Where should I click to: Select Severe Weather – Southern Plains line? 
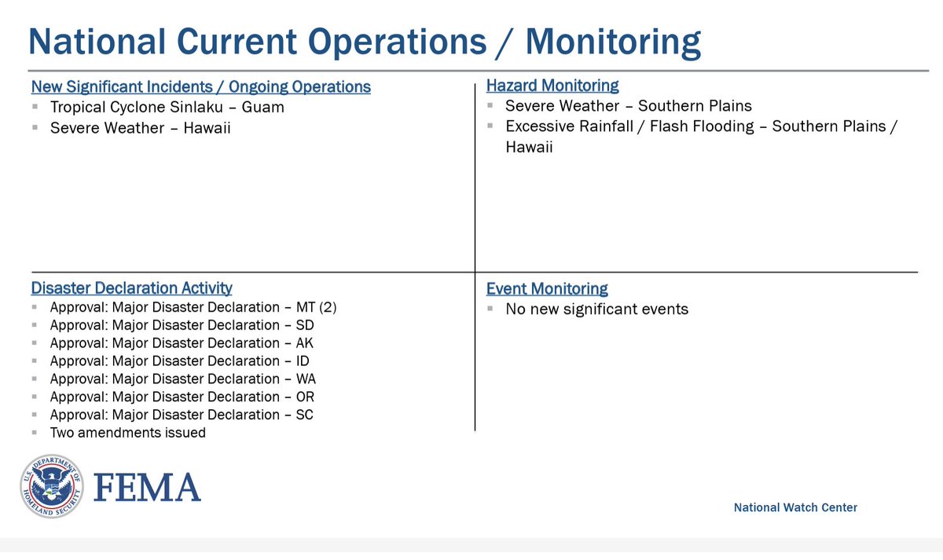[x=629, y=106]
